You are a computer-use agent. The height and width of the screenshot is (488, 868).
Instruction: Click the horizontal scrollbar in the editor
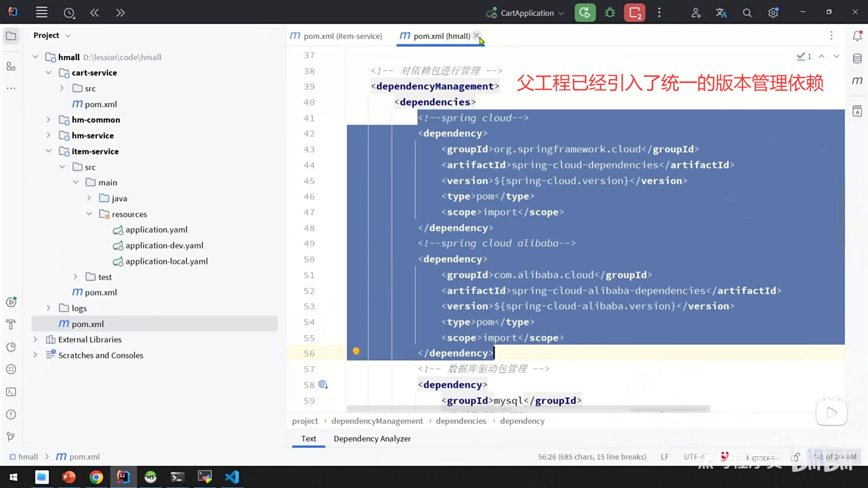point(528,409)
